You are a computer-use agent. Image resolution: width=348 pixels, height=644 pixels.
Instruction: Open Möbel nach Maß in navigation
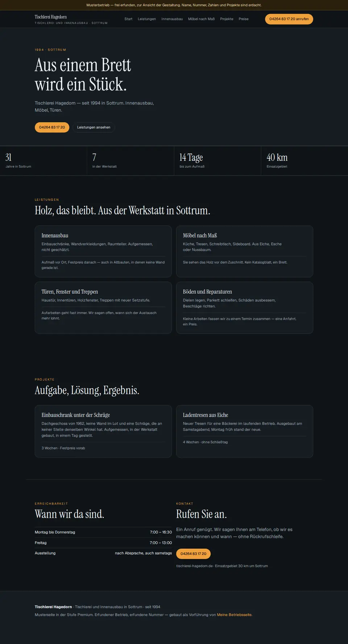tap(201, 19)
